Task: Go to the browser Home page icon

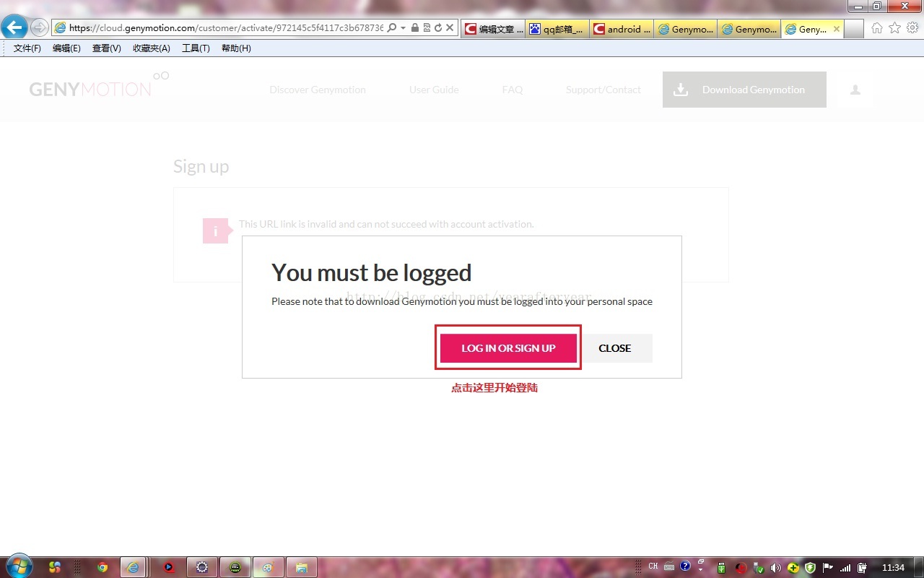Action: 876,28
